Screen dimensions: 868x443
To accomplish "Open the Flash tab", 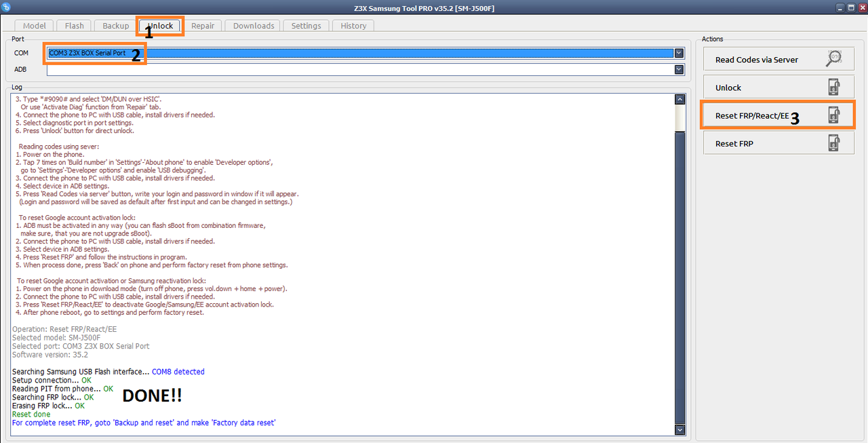I will pos(75,26).
